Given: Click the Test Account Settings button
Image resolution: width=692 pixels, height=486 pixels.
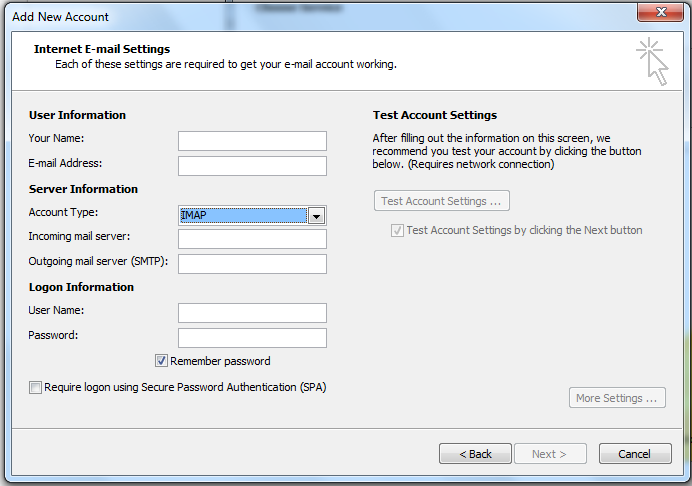Looking at the screenshot, I should coord(441,201).
